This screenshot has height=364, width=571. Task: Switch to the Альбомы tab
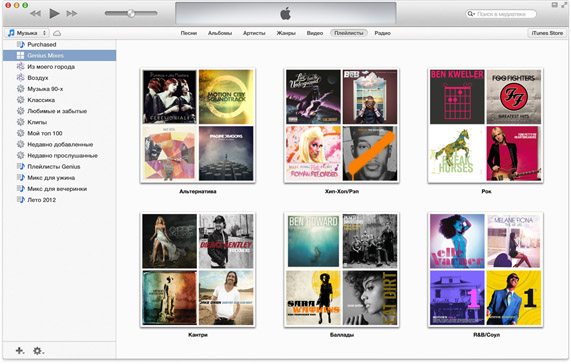[x=220, y=33]
